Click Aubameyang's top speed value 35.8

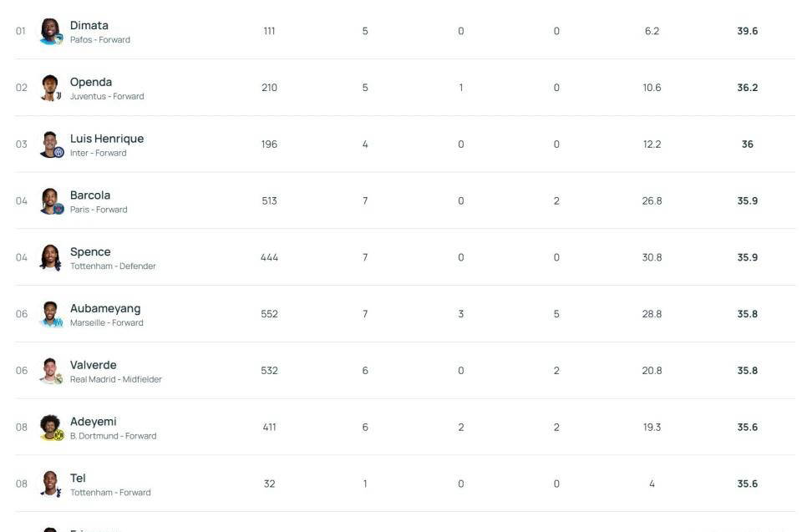coord(747,314)
